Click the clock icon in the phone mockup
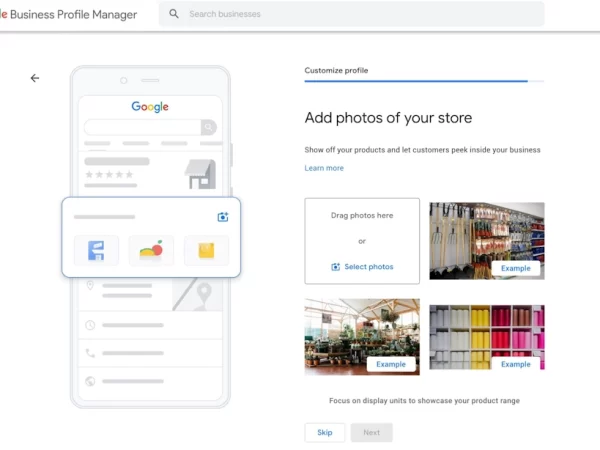 tap(90, 325)
